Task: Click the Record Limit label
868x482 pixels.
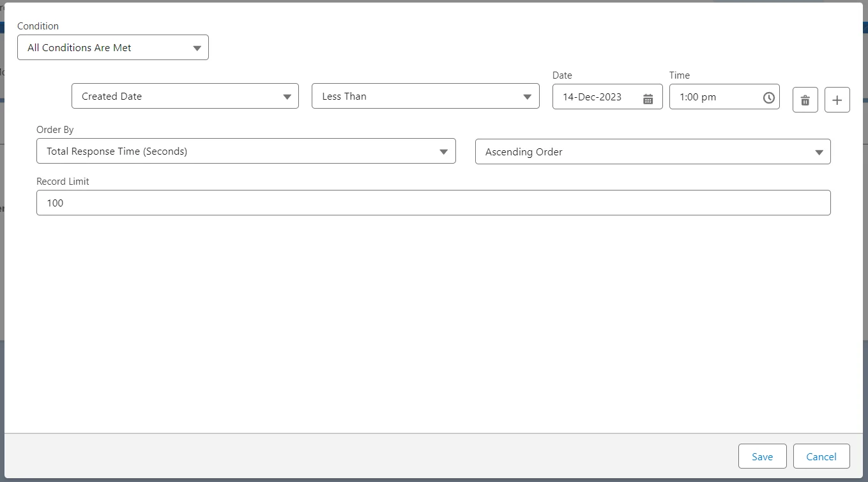Action: [x=63, y=182]
